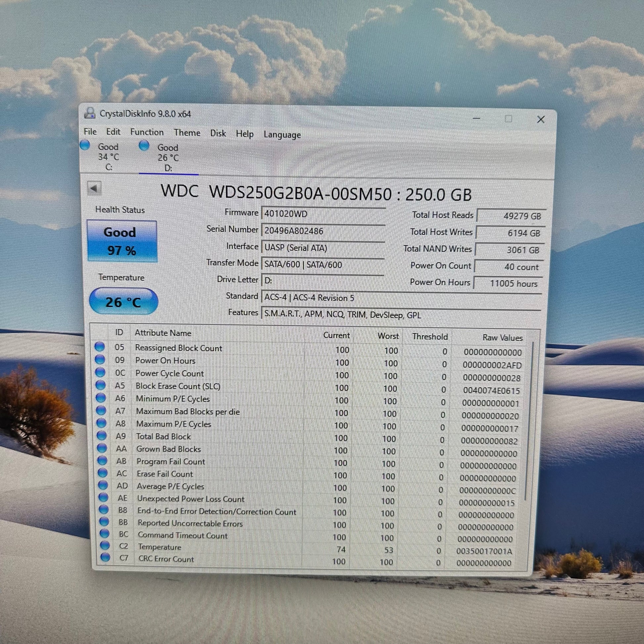Click status orb for Grown Bad Blocks
Image resolution: width=644 pixels, height=644 pixels.
coord(102,448)
